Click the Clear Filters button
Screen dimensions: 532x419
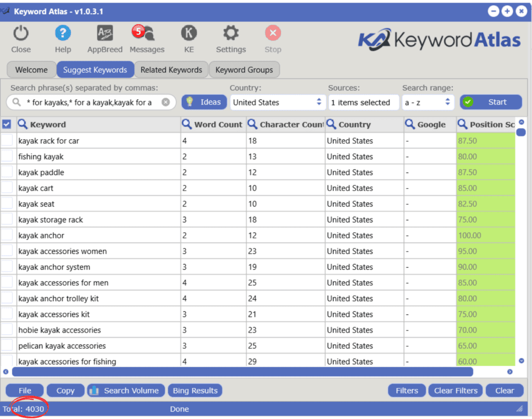coord(455,390)
